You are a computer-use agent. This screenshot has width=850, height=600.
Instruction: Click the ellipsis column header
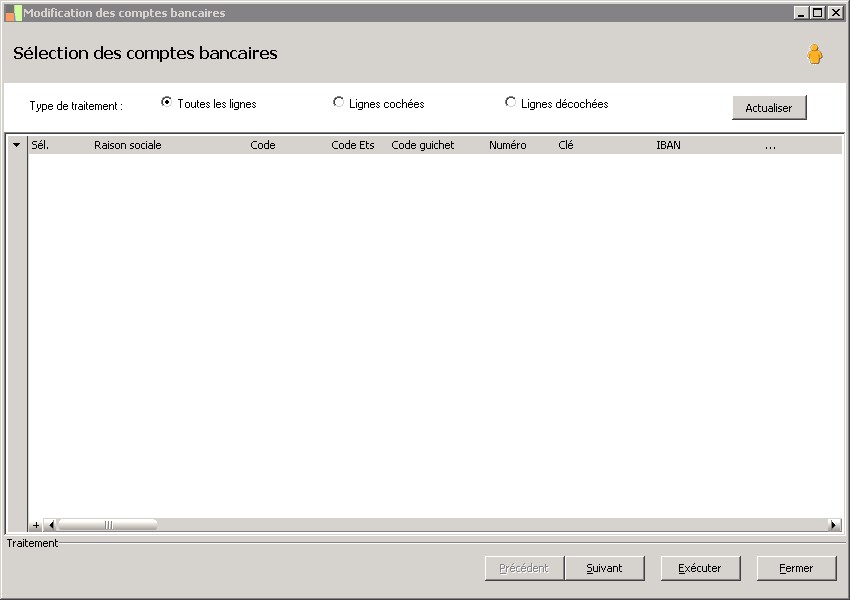770,146
